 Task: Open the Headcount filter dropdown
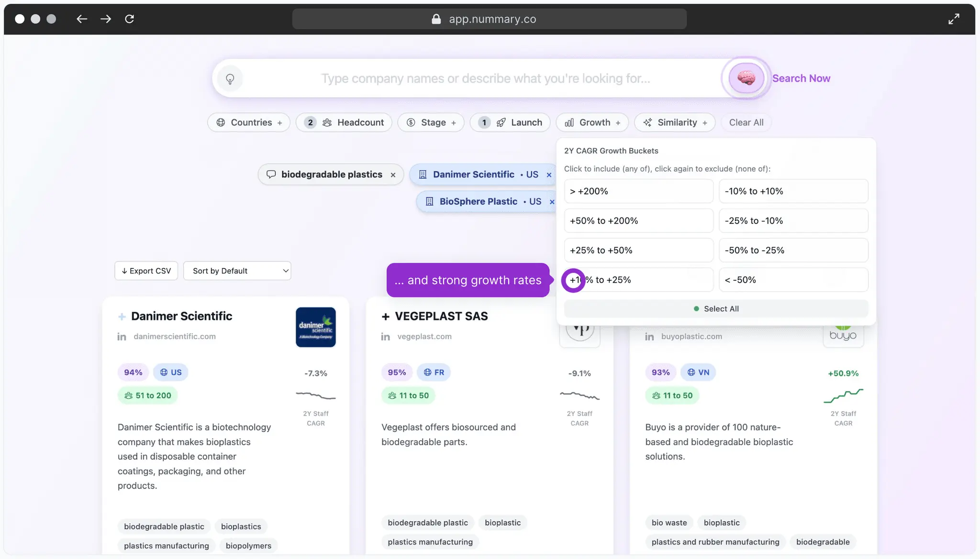tap(344, 122)
